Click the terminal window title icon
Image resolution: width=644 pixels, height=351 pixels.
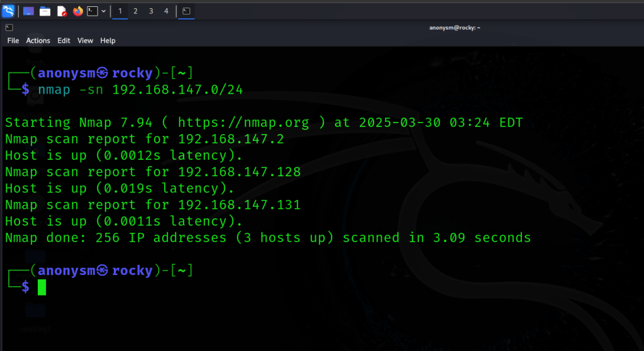pos(9,28)
